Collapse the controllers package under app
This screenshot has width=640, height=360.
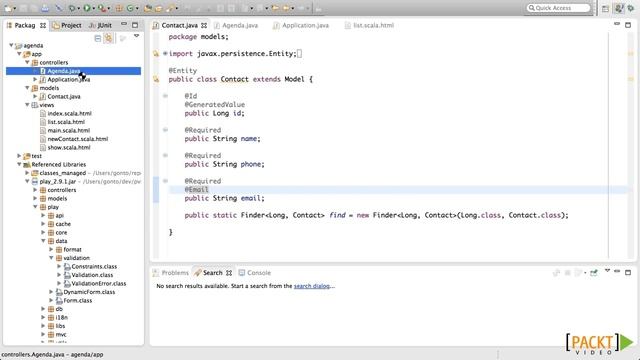[27, 62]
